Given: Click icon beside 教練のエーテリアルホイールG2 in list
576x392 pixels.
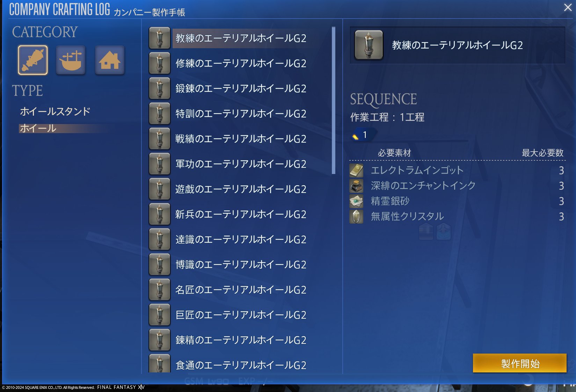Looking at the screenshot, I should (160, 38).
